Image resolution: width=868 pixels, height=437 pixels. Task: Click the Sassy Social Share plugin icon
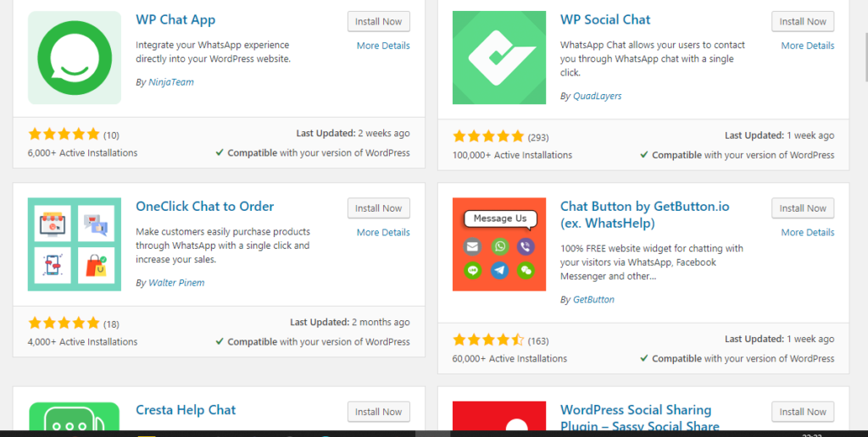point(498,418)
